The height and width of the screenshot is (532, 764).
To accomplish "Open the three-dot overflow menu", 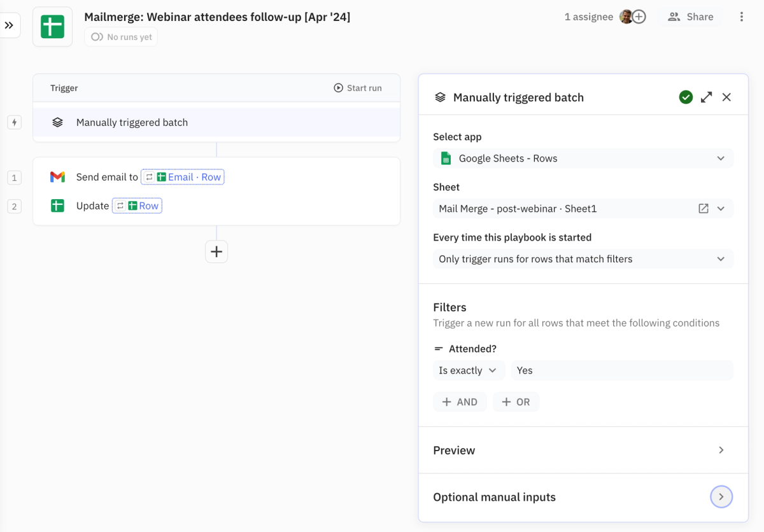I will [740, 17].
